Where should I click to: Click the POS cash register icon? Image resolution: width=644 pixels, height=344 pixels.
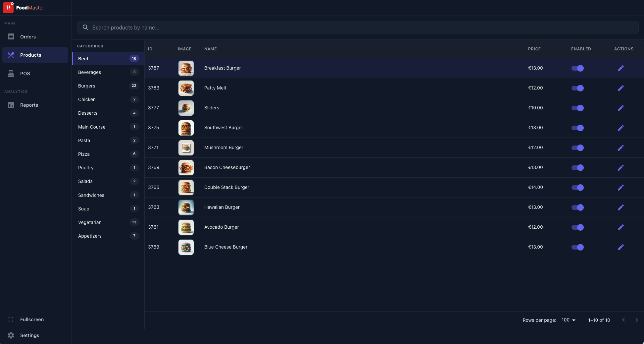tap(11, 73)
